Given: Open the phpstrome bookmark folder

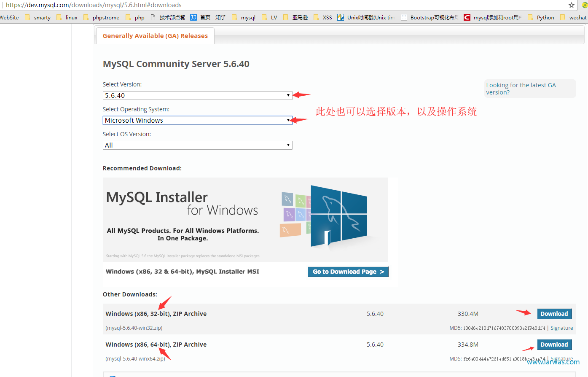Looking at the screenshot, I should click(101, 17).
